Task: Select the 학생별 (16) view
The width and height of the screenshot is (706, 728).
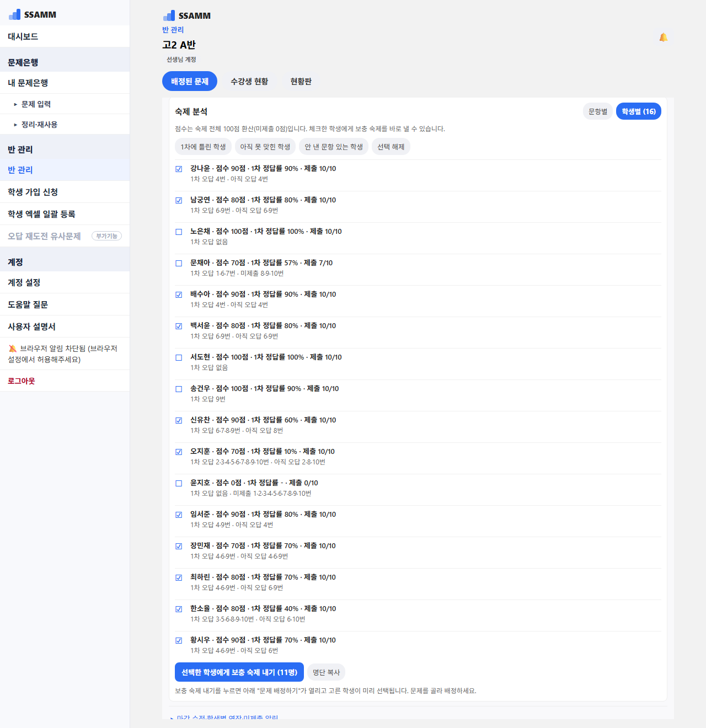Action: point(639,111)
